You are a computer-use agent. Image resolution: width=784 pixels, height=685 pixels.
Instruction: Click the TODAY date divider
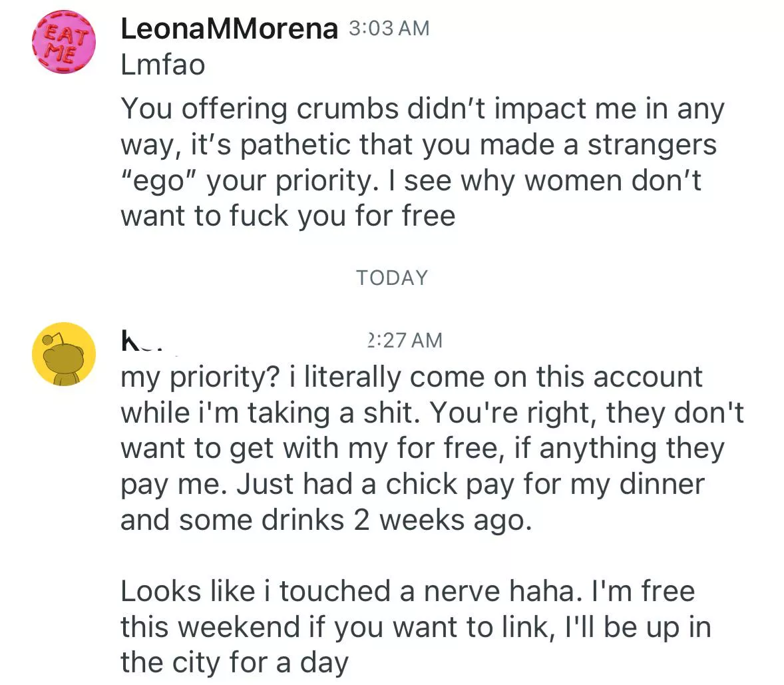tap(391, 278)
